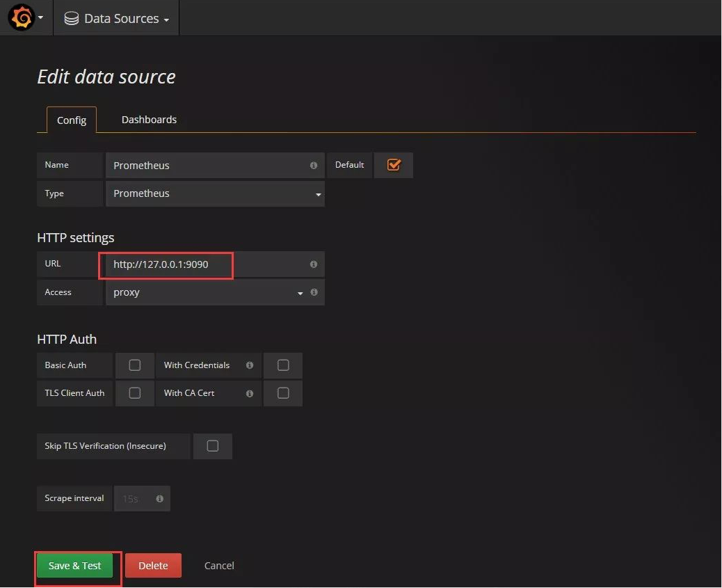
Task: Show info tooltip for Scrape interval
Action: (159, 499)
